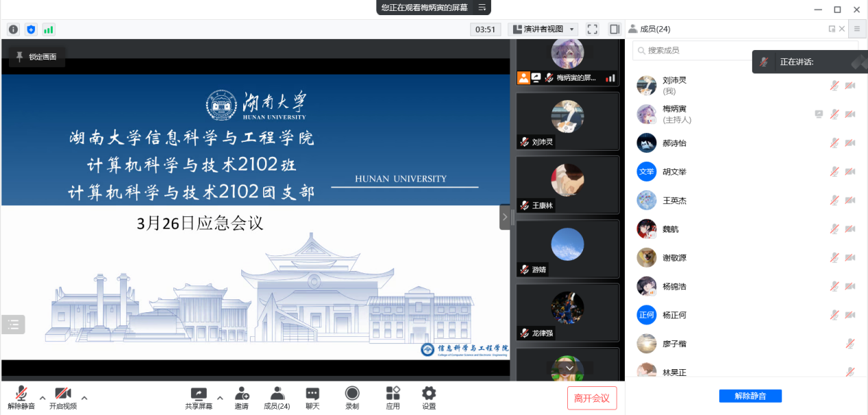Screen dimensions: 868x415
Task: Start 录制 recording
Action: pos(352,393)
